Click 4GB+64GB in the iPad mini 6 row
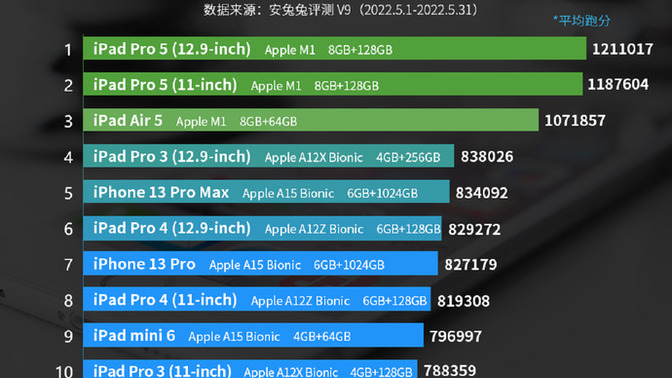This screenshot has height=378, width=672. tap(322, 337)
